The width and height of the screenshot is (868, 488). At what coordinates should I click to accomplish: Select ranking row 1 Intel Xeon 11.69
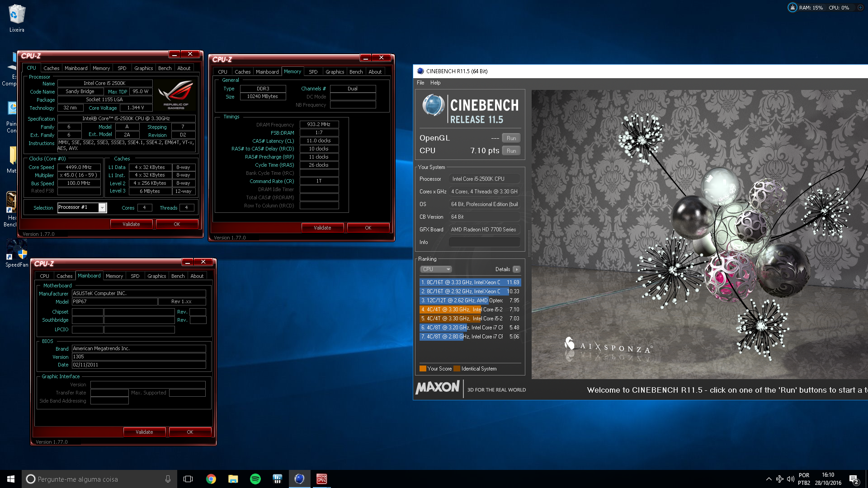(x=470, y=282)
